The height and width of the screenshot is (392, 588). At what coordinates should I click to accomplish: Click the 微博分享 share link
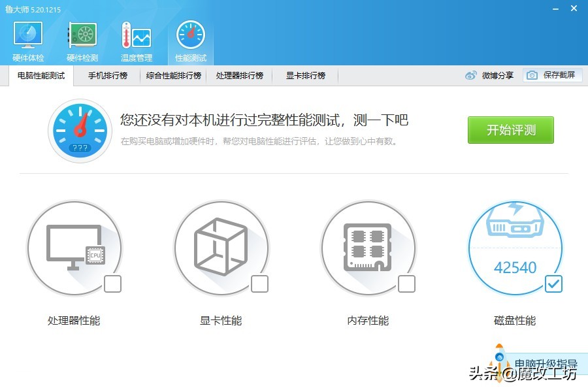coord(498,75)
